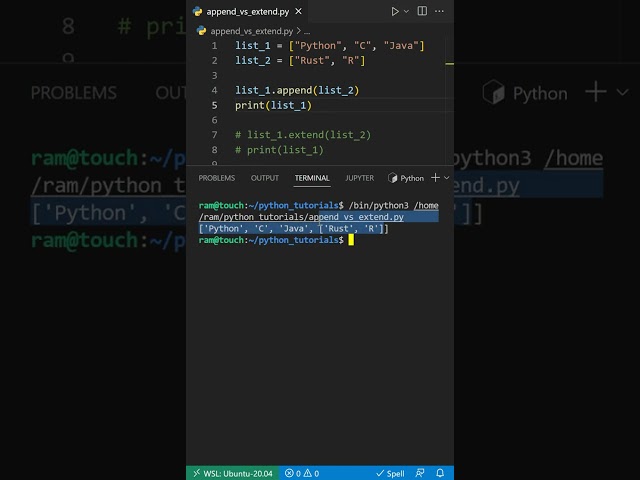
Task: Click line number 3 in gutter
Action: tap(214, 76)
